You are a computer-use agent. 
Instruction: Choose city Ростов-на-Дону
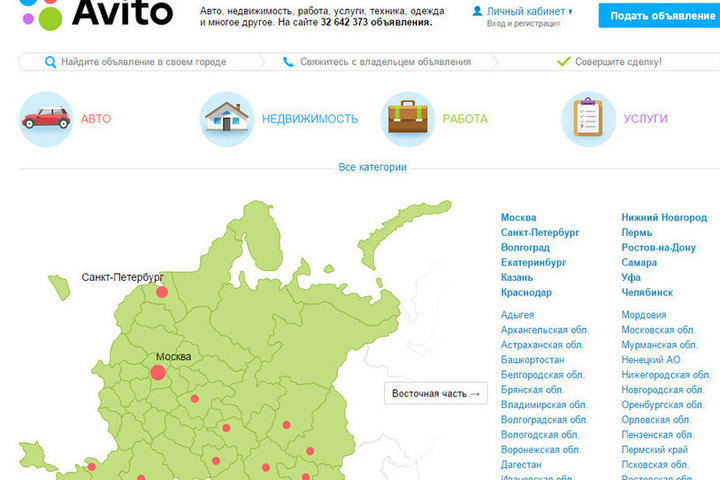658,248
